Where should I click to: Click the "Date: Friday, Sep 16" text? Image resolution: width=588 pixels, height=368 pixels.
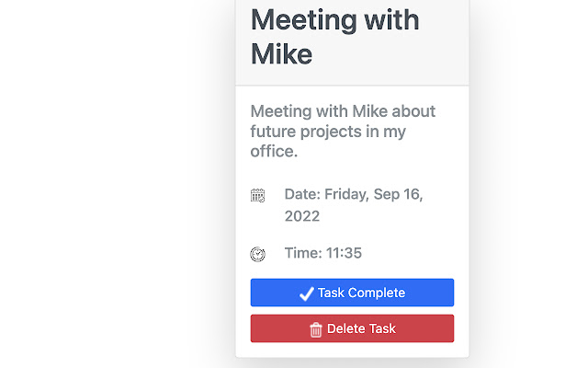click(354, 195)
